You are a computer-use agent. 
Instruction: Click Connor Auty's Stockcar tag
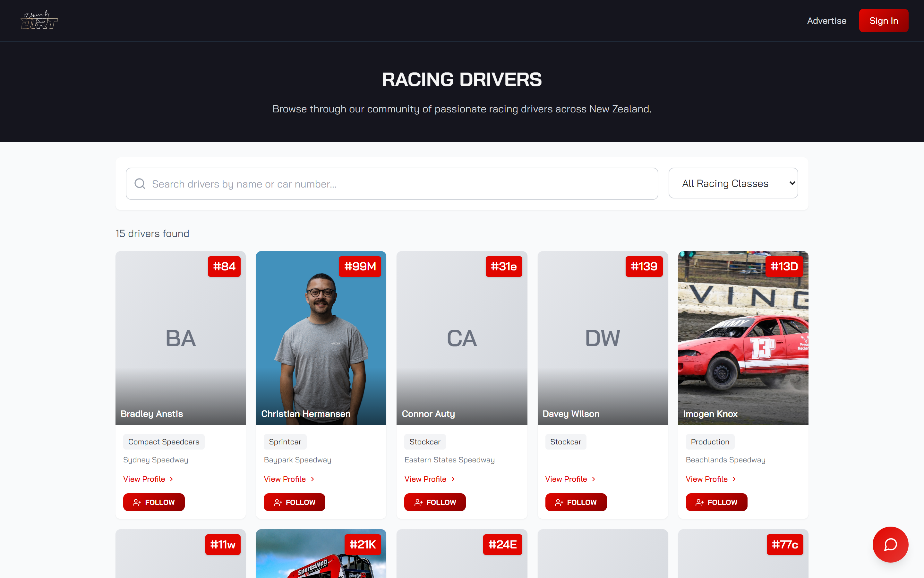point(425,442)
